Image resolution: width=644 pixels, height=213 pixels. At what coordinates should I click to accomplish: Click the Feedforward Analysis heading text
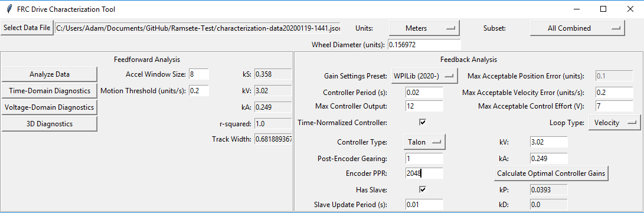point(146,60)
